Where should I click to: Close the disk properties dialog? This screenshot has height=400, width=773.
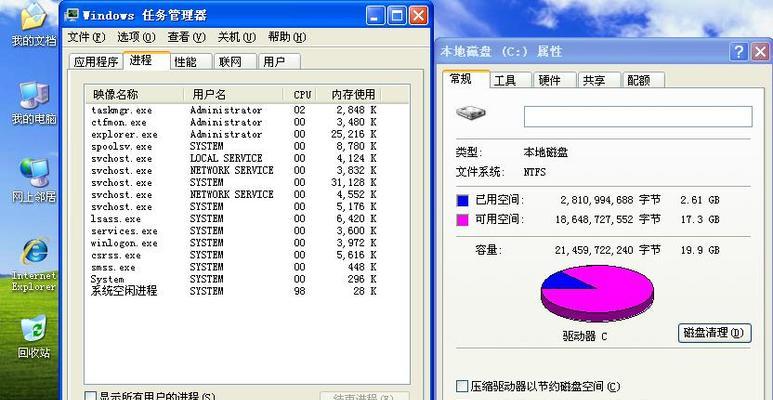[760, 51]
